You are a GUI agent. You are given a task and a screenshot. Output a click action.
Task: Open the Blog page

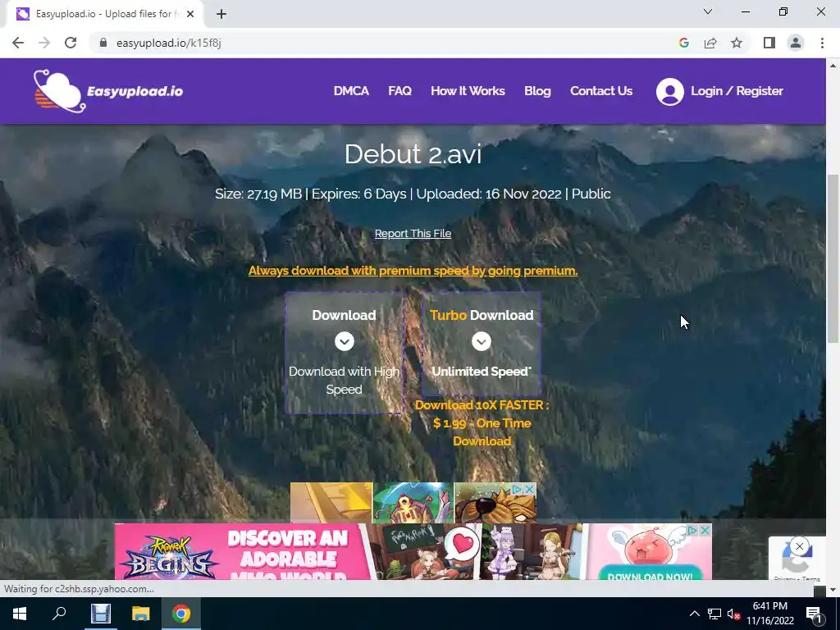pyautogui.click(x=537, y=91)
